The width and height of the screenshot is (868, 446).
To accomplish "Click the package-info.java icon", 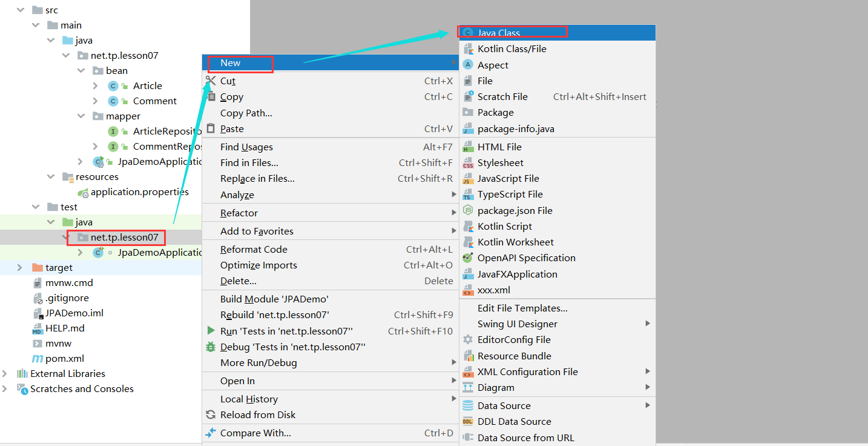I will pyautogui.click(x=468, y=128).
